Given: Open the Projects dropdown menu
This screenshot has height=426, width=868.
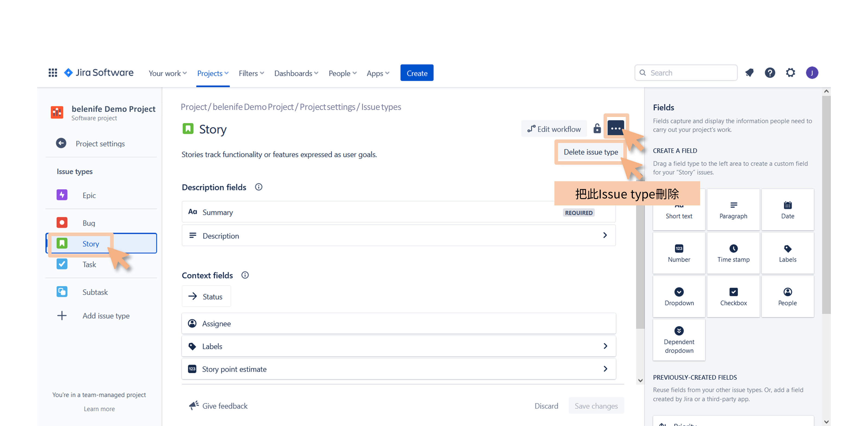Looking at the screenshot, I should 213,73.
